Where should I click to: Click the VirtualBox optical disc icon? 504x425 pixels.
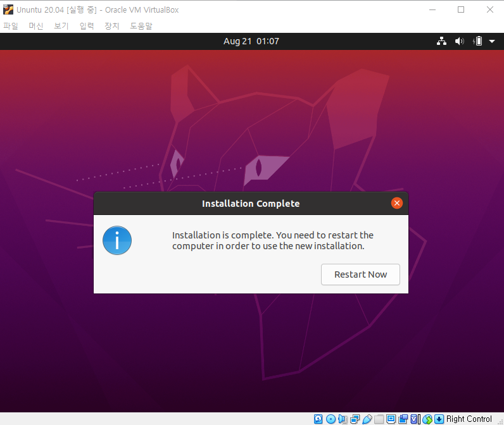[331, 419]
